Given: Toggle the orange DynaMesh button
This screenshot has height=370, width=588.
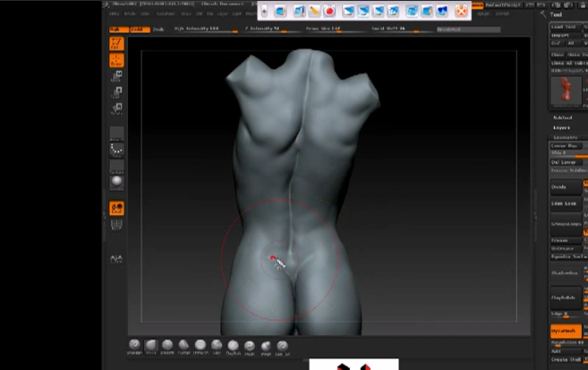Looking at the screenshot, I should [x=566, y=331].
